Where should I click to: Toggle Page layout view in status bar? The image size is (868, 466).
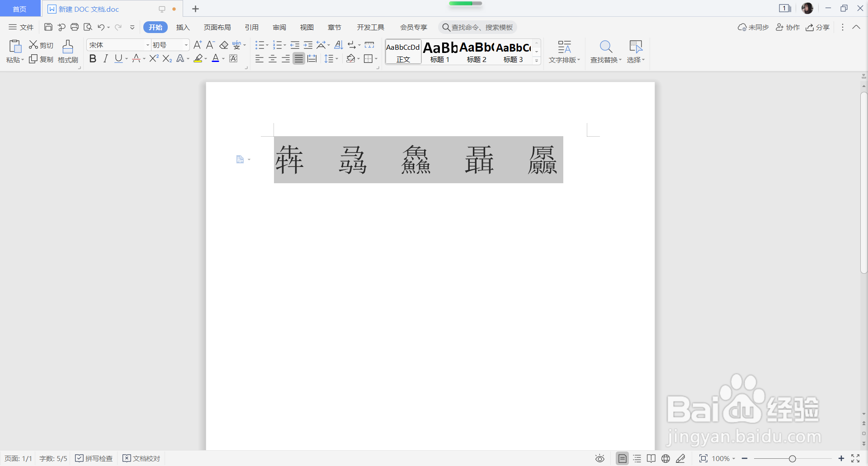(x=623, y=458)
